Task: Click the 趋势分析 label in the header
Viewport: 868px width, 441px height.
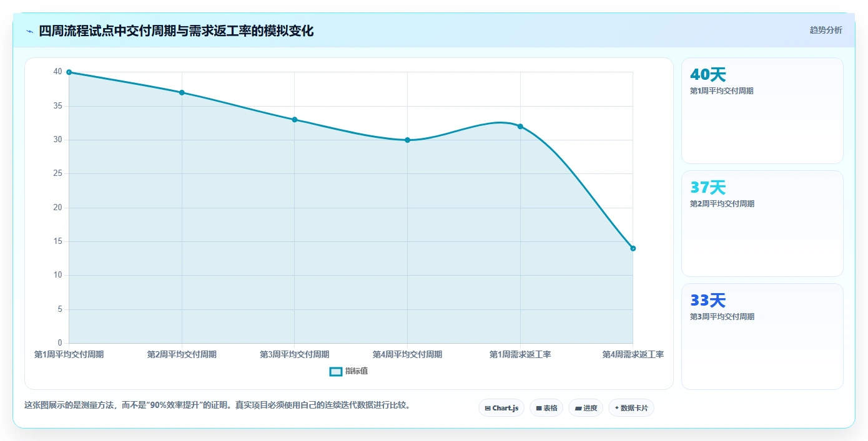Action: tap(826, 30)
